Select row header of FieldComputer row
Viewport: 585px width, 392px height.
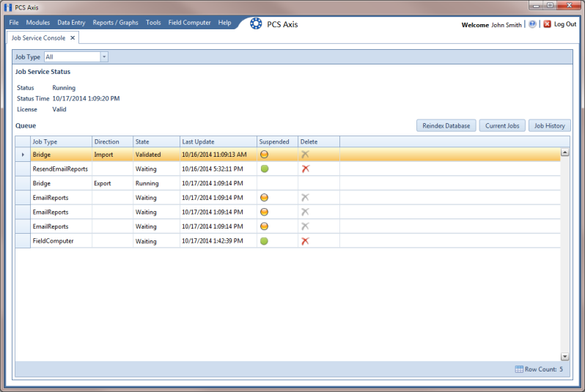pyautogui.click(x=23, y=241)
